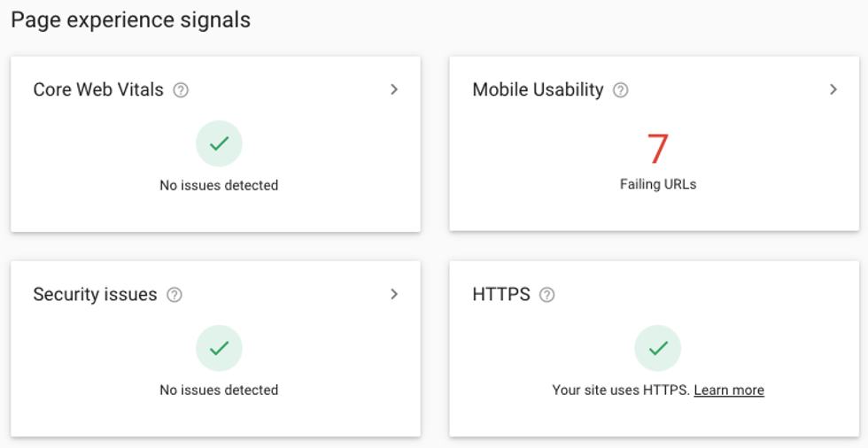Open the HTTPS Learn more link
The height and width of the screenshot is (448, 868).
coord(729,390)
